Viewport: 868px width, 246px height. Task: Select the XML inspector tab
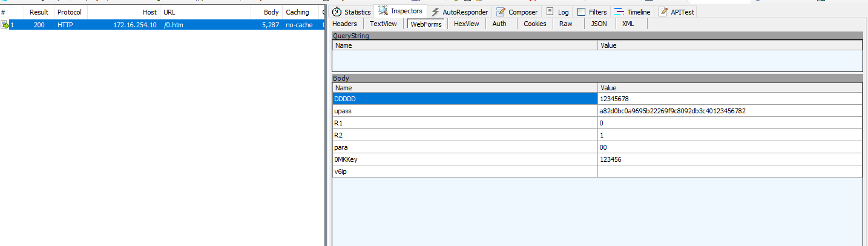pos(628,24)
